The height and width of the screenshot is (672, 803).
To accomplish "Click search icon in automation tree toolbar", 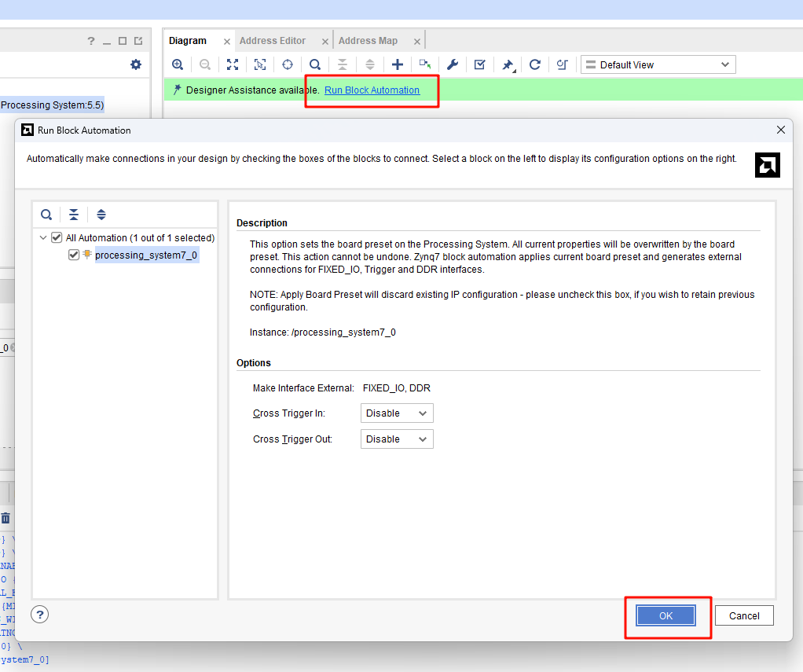I will [46, 215].
